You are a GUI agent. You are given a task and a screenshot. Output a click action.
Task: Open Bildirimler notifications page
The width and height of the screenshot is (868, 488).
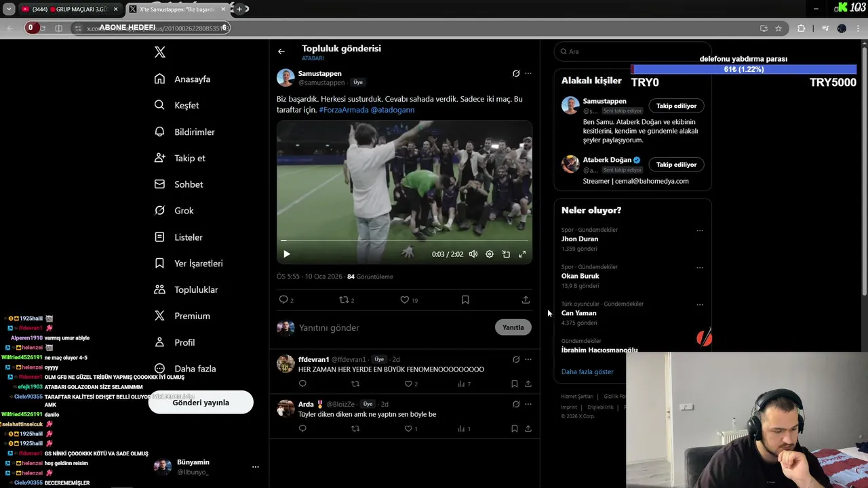point(184,131)
